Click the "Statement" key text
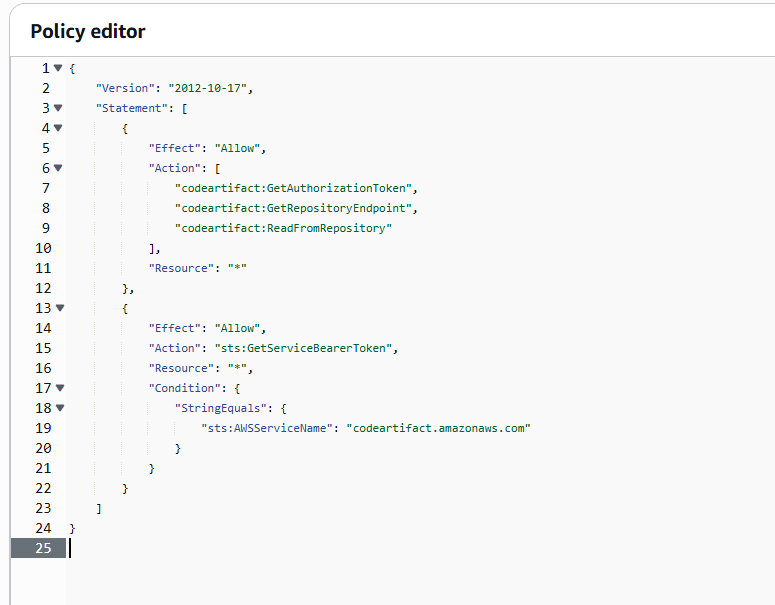 point(131,108)
